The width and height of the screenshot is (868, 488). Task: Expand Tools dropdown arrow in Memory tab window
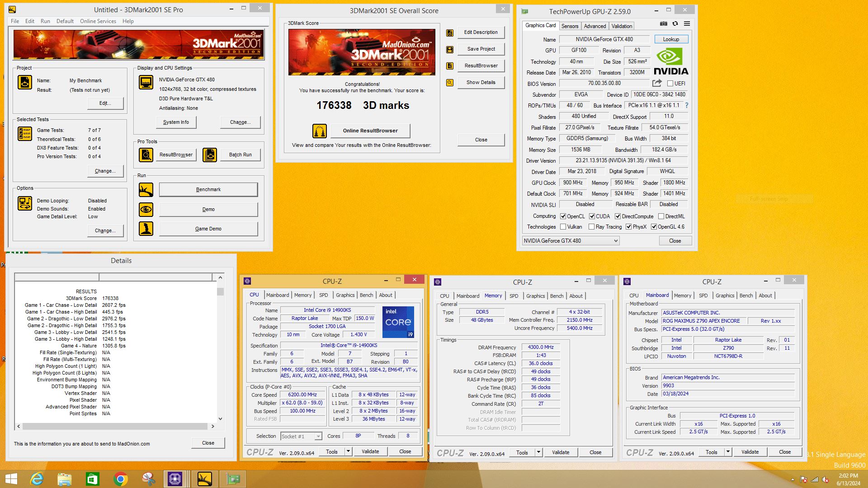538,452
